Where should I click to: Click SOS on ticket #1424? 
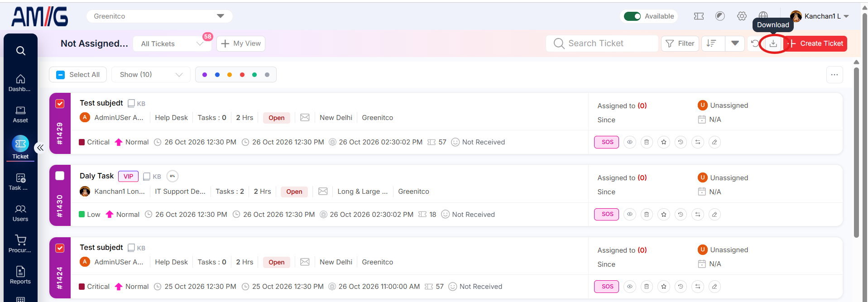coord(607,287)
